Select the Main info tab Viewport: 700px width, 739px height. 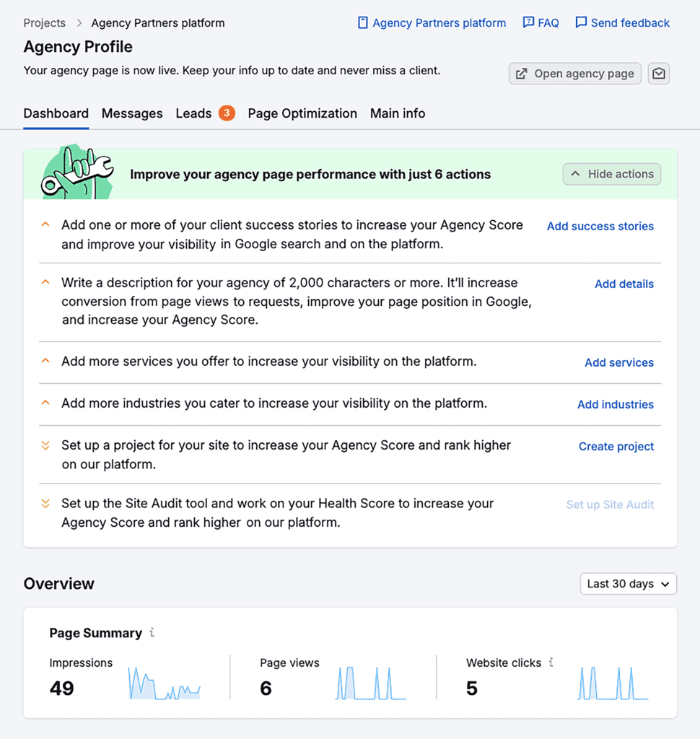tap(398, 113)
